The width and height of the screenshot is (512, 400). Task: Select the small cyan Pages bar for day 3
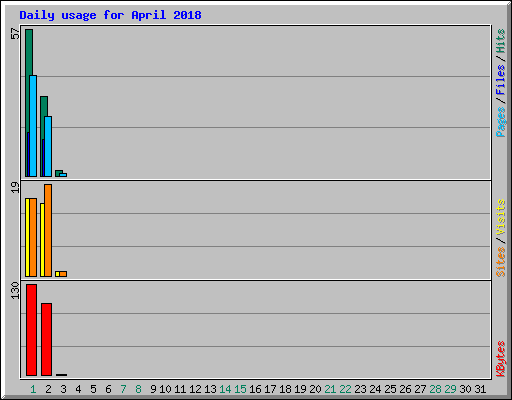point(63,175)
